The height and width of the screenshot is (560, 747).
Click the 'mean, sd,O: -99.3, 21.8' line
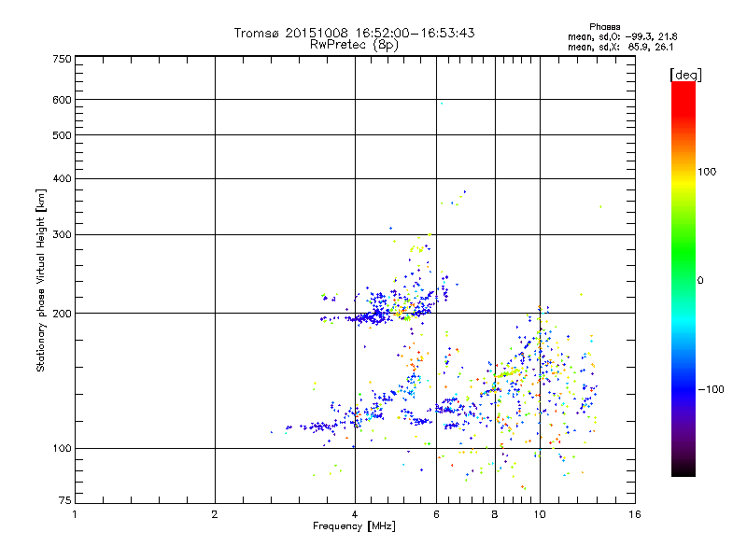[x=622, y=36]
